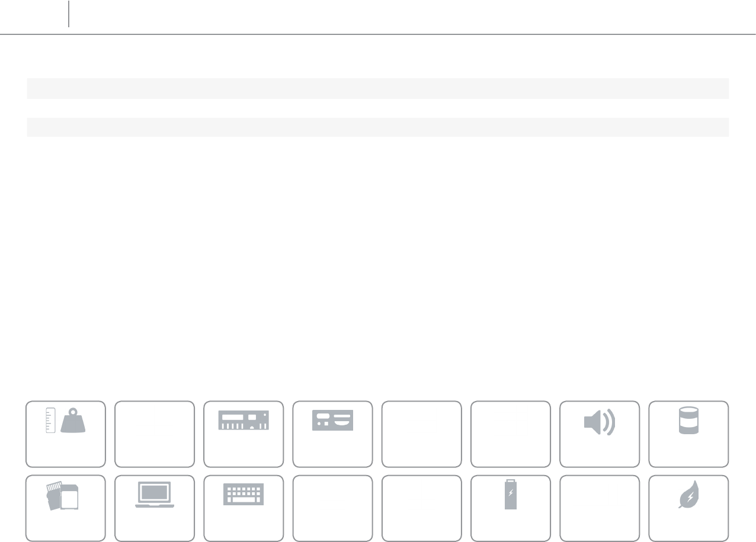The image size is (756, 542).
Task: Select the leaf with lightning bolt tile
Action: [x=689, y=508]
